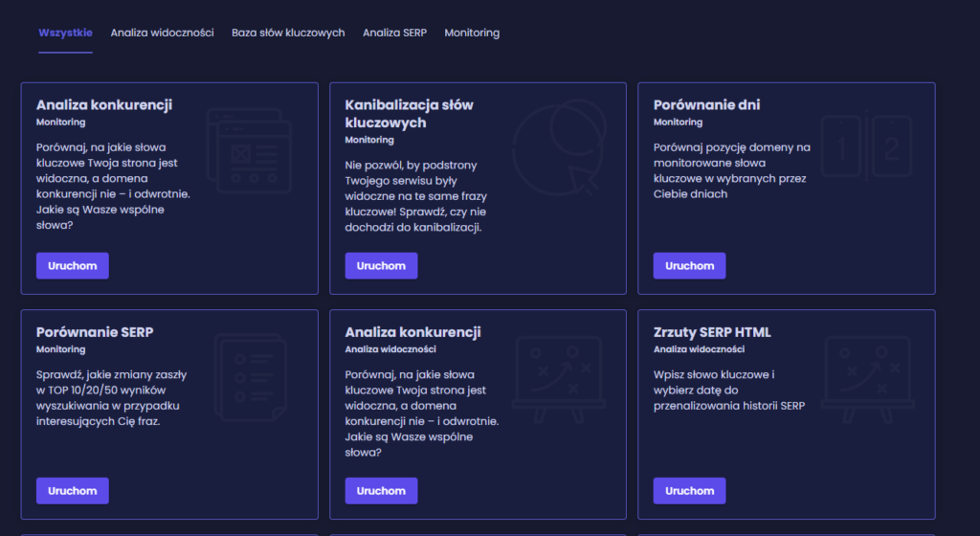Screen dimensions: 980x536
Task: Run Zrzuty SERP HTML with Uruchom
Action: [x=689, y=491]
